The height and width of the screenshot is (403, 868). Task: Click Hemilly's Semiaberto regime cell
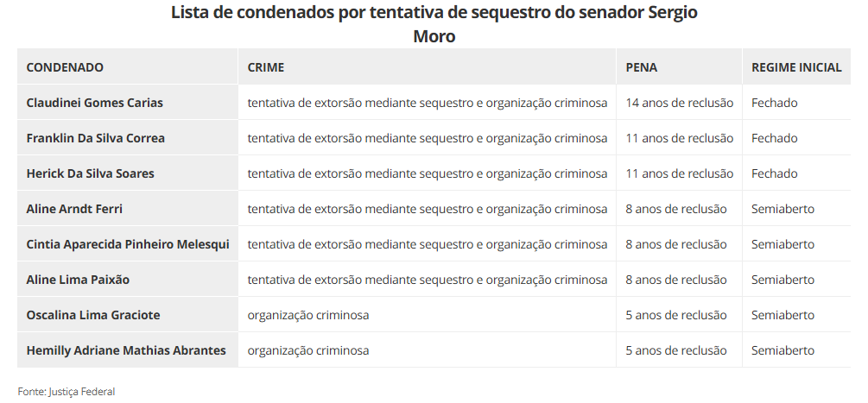(782, 350)
